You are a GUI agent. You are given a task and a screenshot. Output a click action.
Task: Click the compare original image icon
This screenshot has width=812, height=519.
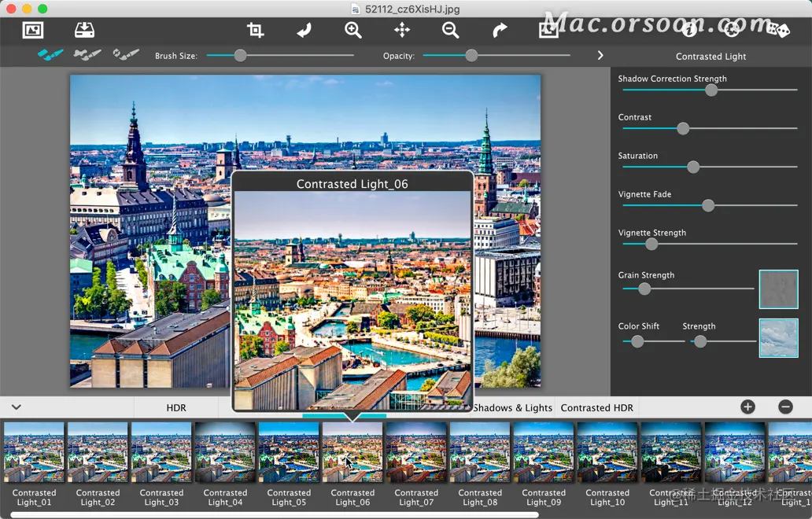pos(548,30)
